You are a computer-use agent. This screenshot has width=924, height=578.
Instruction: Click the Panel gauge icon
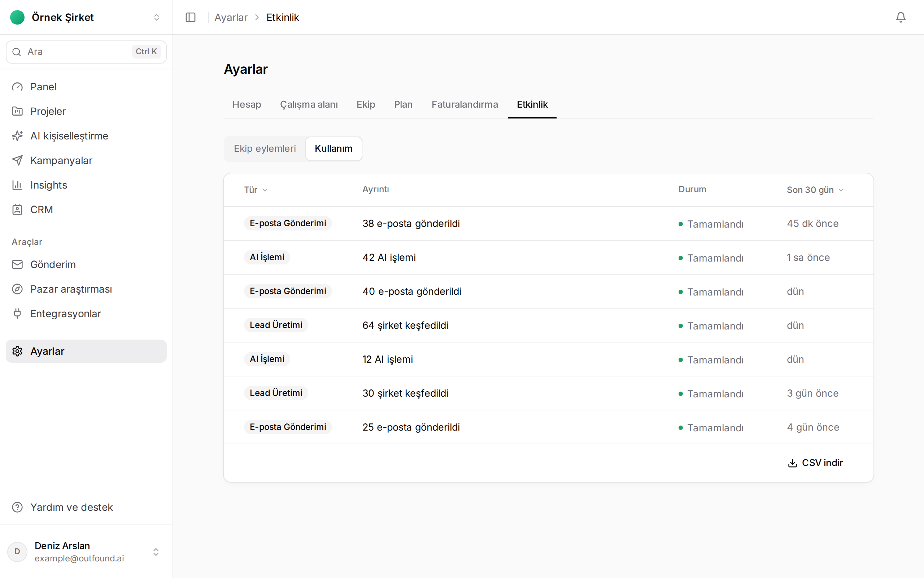(17, 87)
